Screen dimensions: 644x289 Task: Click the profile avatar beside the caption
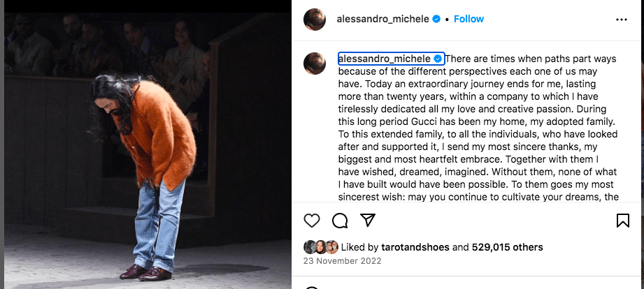point(315,63)
